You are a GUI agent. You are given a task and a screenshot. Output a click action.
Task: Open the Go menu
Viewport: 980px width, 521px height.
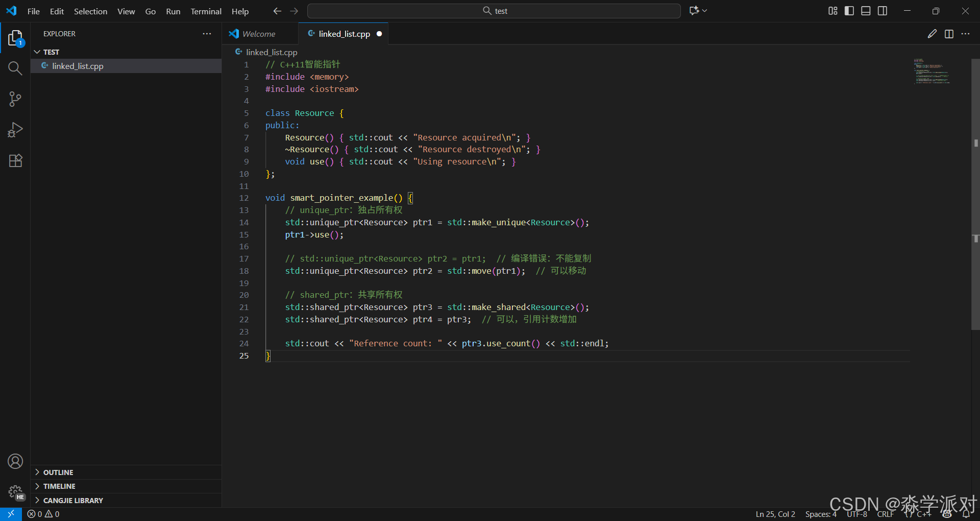[151, 11]
